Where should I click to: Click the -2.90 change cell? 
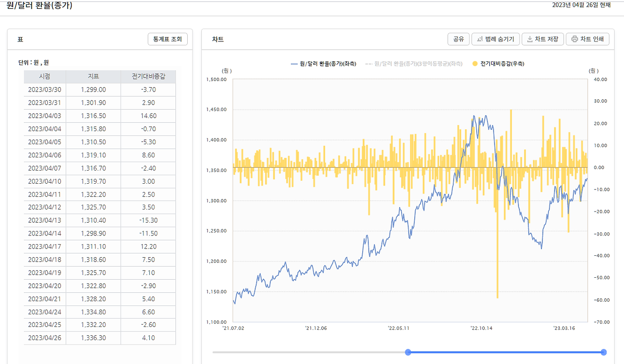click(148, 286)
